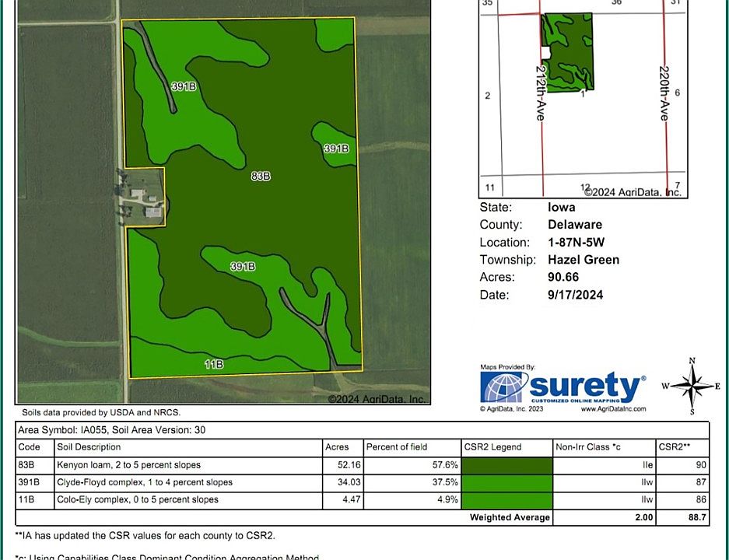Click the 212th-Ave road label
Screen dimensions: 729x560
(540, 92)
